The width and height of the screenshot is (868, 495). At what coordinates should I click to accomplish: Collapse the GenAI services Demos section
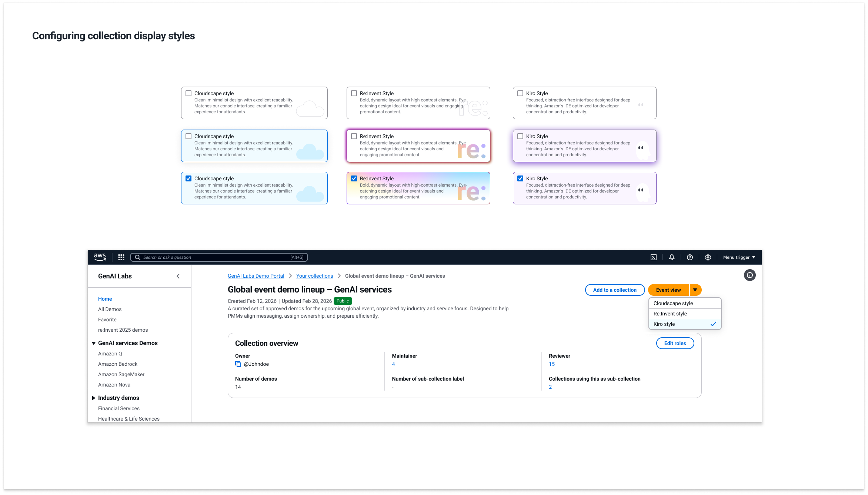point(94,343)
